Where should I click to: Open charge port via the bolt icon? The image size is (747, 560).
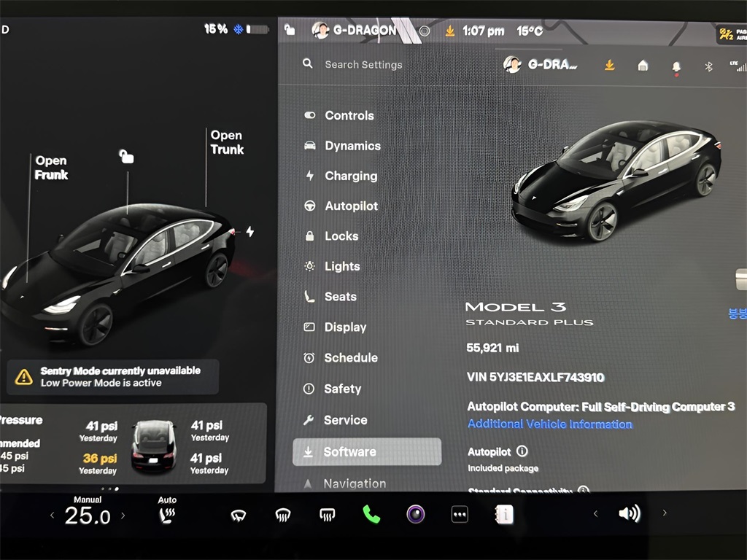coord(250,232)
